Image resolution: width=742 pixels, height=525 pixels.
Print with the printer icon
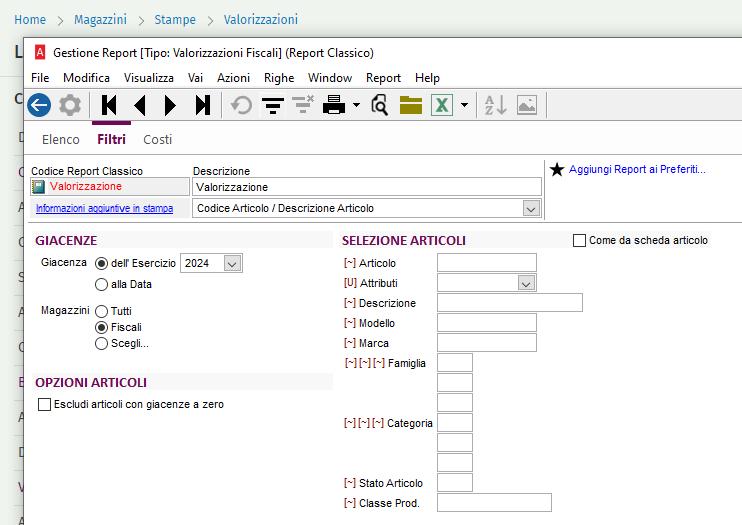[334, 105]
